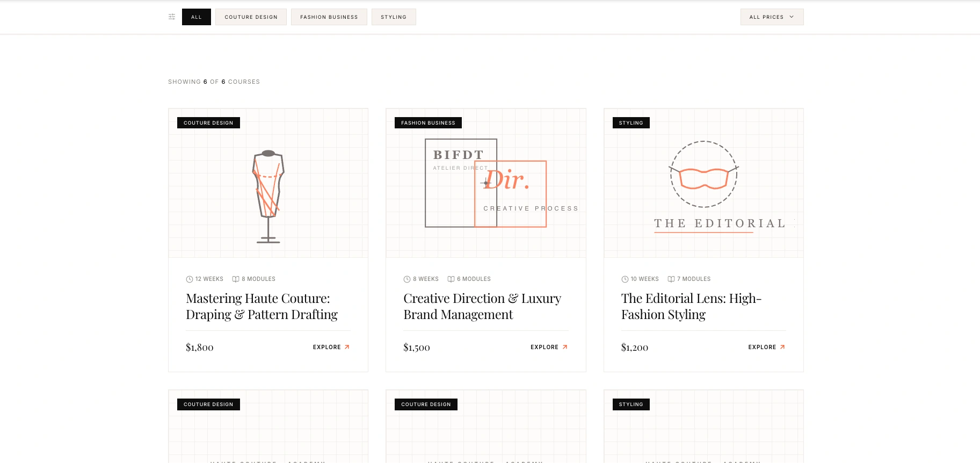Explore the $1,200 Editorial Lens course
Viewport: 980px width, 463px height.
pyautogui.click(x=767, y=347)
